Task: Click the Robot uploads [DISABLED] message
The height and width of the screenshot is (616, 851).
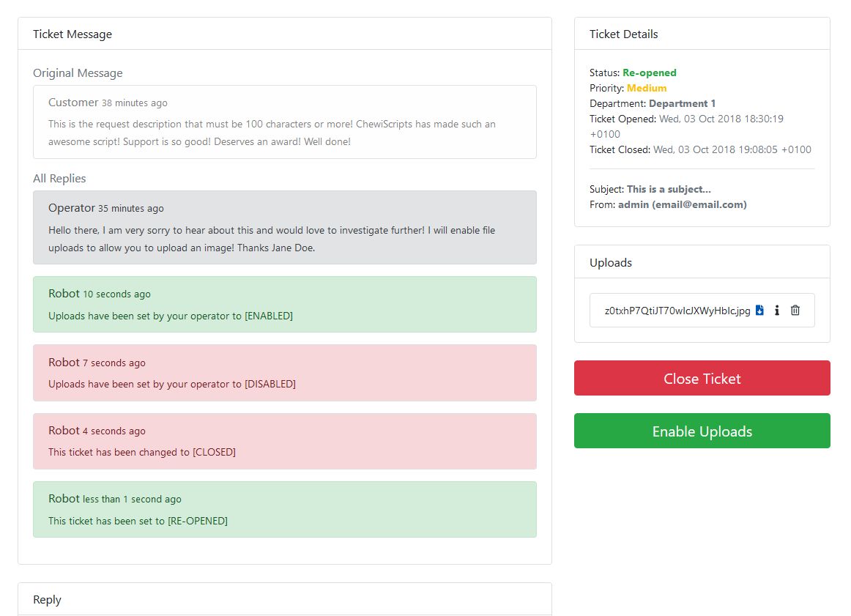Action: (x=284, y=373)
